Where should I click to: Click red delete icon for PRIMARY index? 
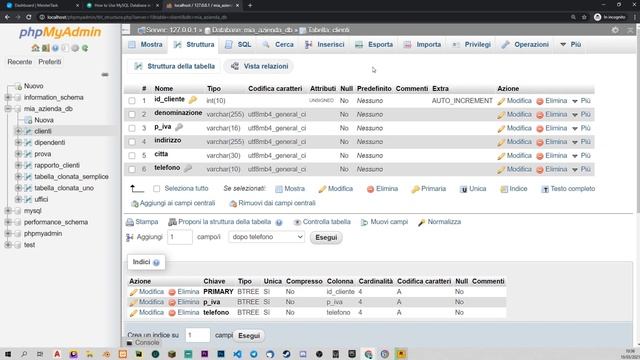pyautogui.click(x=172, y=292)
